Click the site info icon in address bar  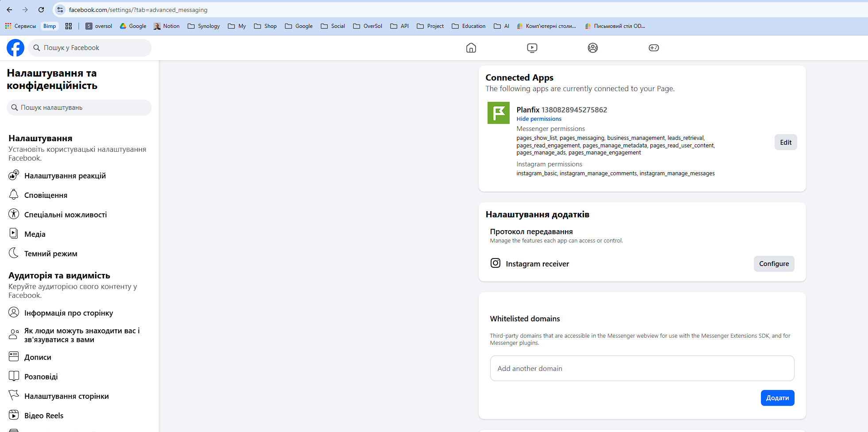tap(60, 10)
